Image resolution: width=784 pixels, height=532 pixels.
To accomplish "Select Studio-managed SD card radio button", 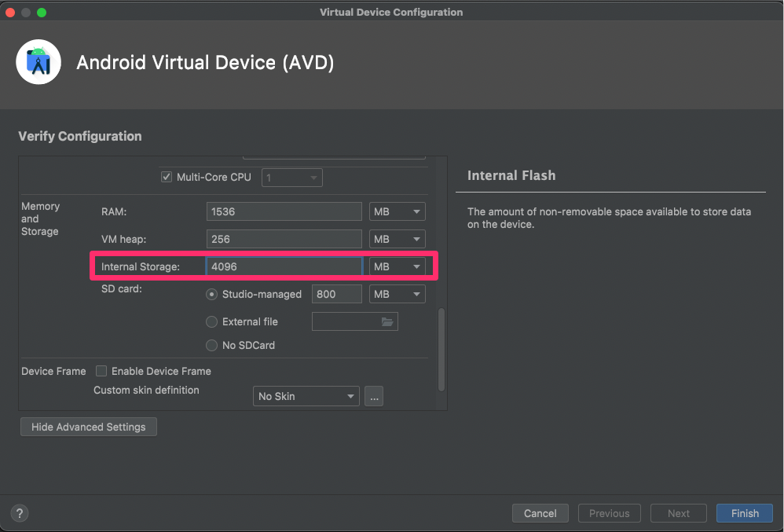I will click(212, 294).
